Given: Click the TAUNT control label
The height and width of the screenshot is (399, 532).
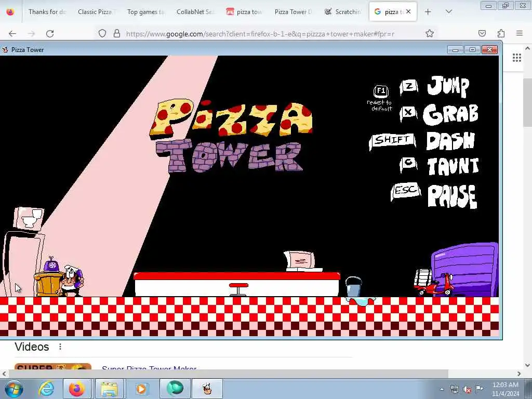Looking at the screenshot, I should pyautogui.click(x=453, y=166).
